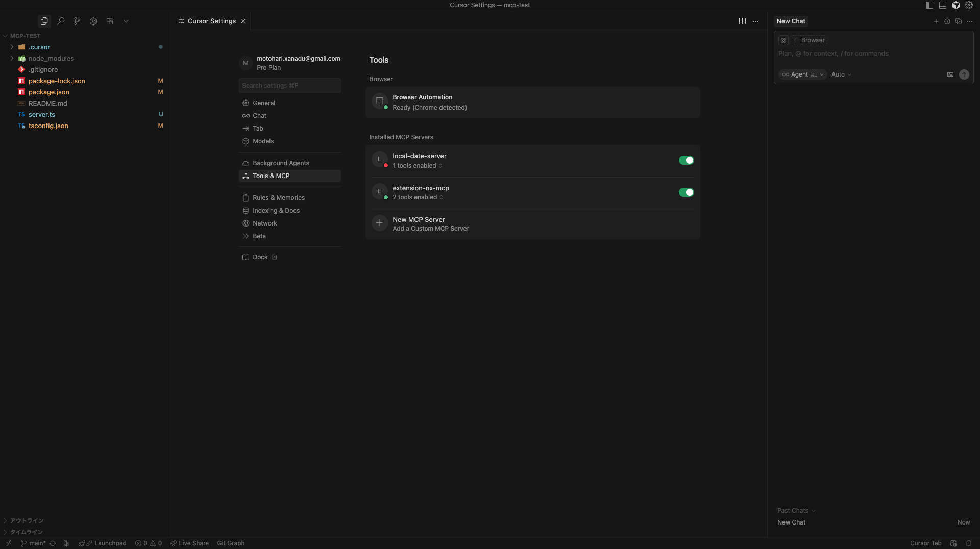This screenshot has height=549, width=980.
Task: Open the Extensions icon in the activity bar
Action: point(110,21)
